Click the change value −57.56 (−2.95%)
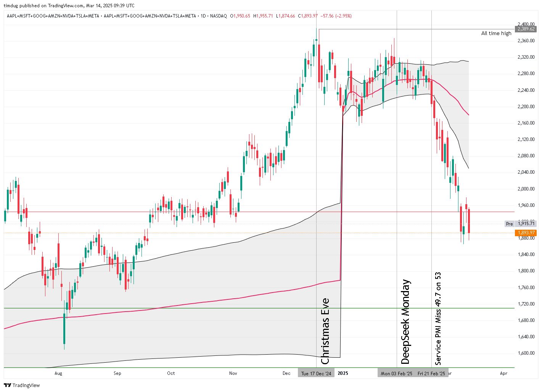542x392 pixels. pyautogui.click(x=336, y=16)
